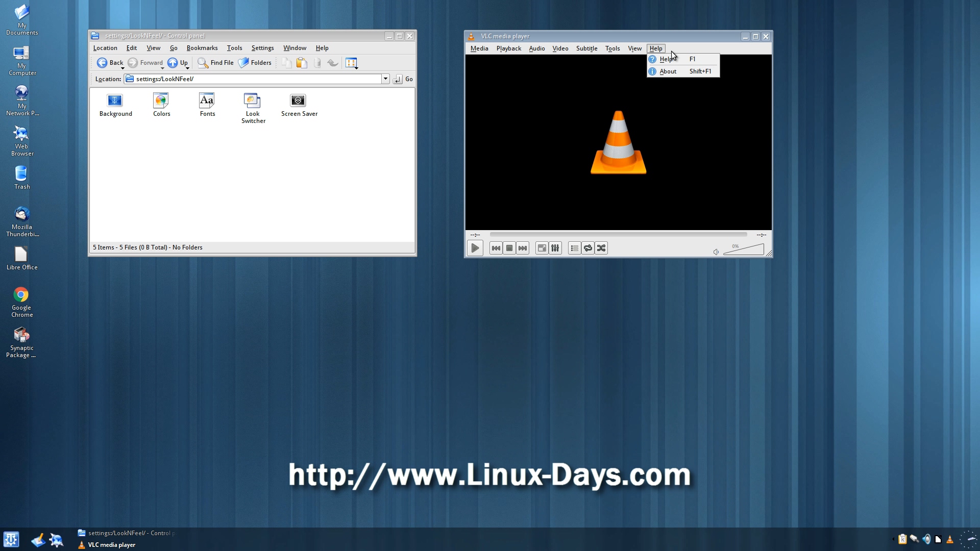Click the Go button beside Location bar
The width and height of the screenshot is (980, 551).
(403, 79)
